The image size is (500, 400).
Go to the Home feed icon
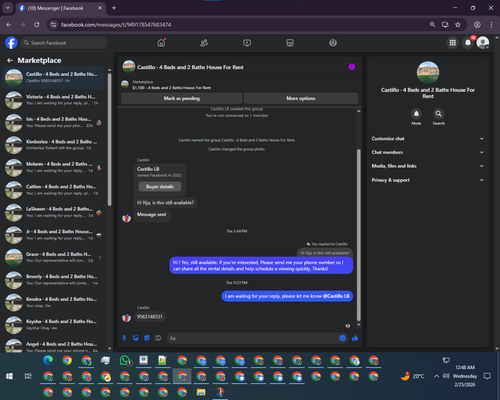tap(161, 43)
